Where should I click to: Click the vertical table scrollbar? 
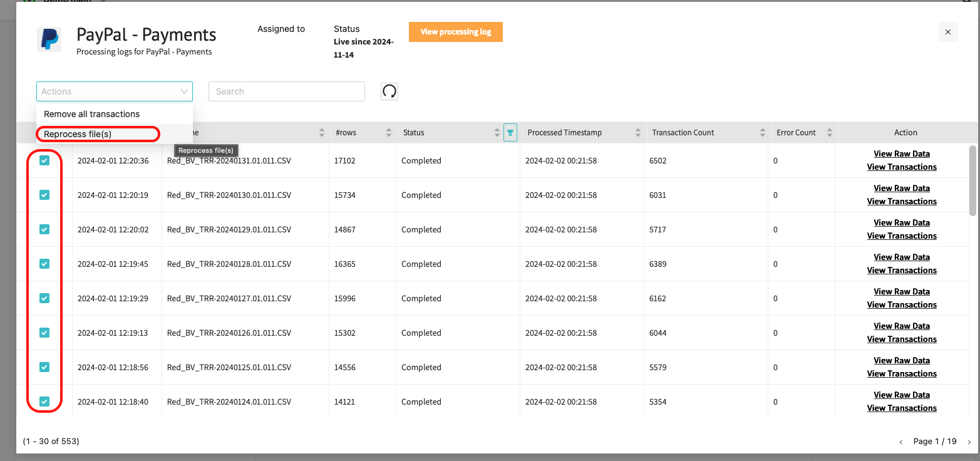pyautogui.click(x=972, y=182)
